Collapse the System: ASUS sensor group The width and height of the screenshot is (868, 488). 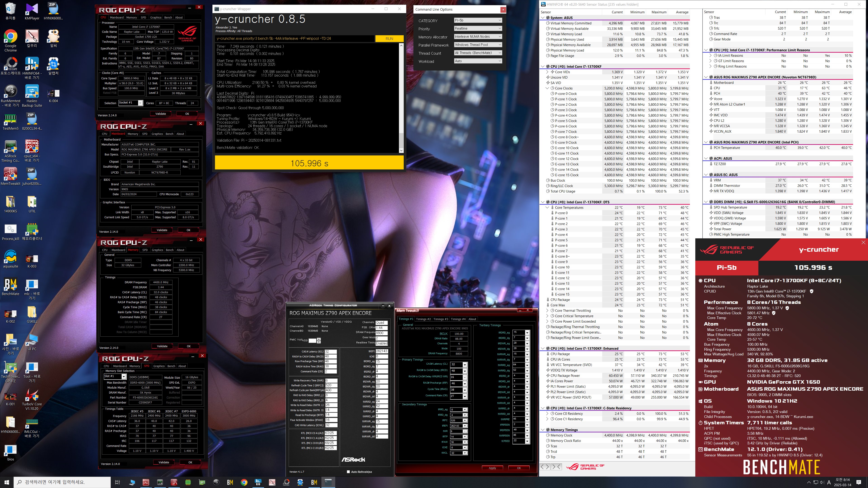tap(543, 18)
